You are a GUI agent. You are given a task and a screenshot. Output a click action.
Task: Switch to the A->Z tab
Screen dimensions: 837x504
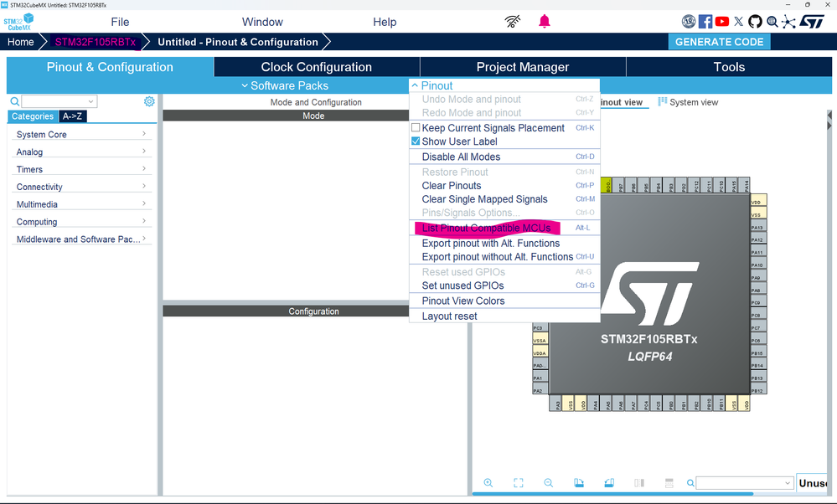(x=73, y=116)
